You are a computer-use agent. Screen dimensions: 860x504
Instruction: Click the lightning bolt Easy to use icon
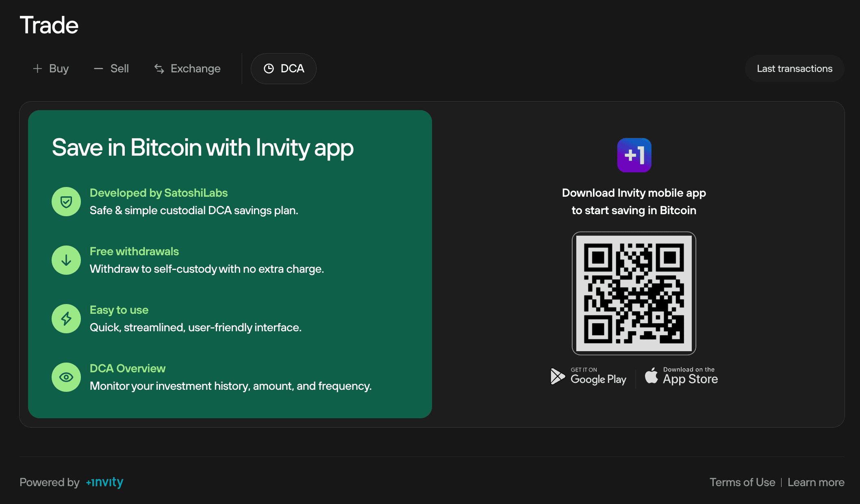pos(66,319)
